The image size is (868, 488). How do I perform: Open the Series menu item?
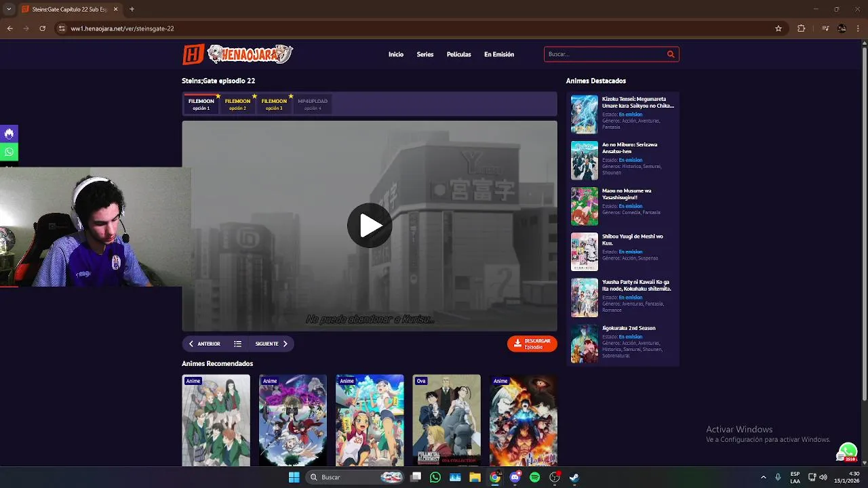pyautogui.click(x=425, y=54)
